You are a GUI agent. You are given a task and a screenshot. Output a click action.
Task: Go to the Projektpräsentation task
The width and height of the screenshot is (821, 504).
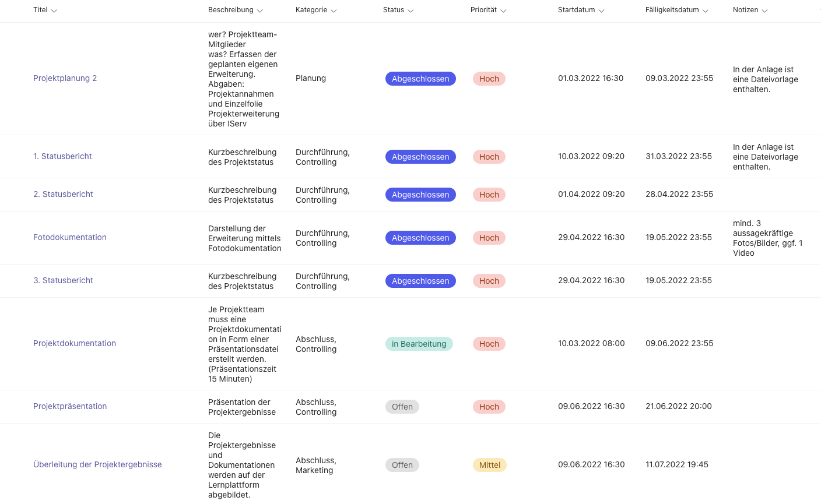pyautogui.click(x=70, y=406)
